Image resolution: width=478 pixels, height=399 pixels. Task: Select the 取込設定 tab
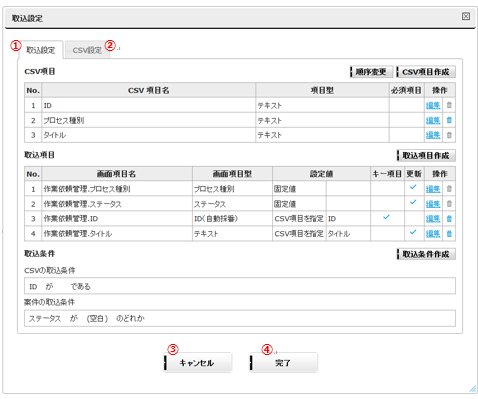point(41,50)
